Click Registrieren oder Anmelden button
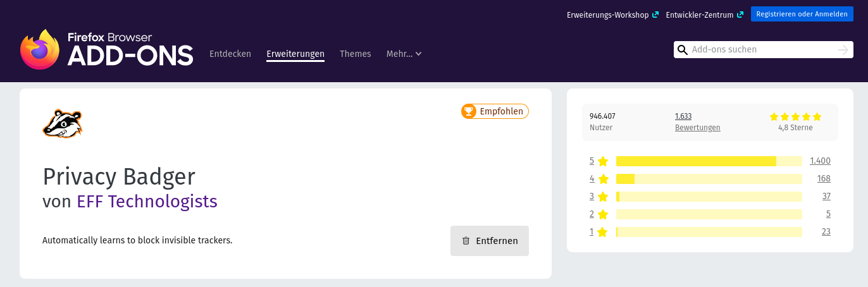 [802, 14]
